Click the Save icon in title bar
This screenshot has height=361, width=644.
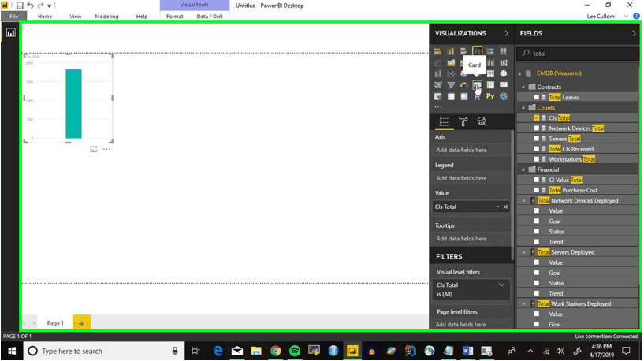[x=19, y=6]
